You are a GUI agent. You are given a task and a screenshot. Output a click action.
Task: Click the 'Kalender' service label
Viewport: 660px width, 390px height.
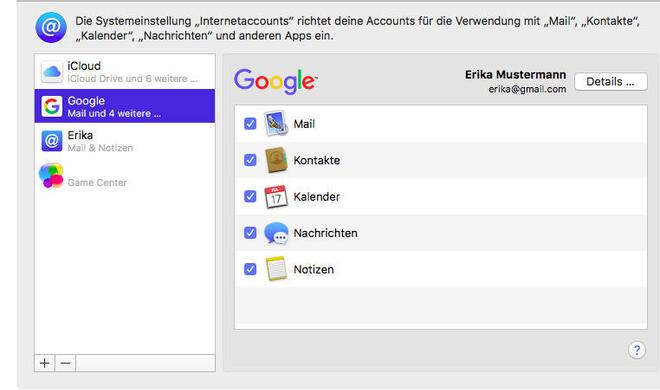click(x=317, y=197)
